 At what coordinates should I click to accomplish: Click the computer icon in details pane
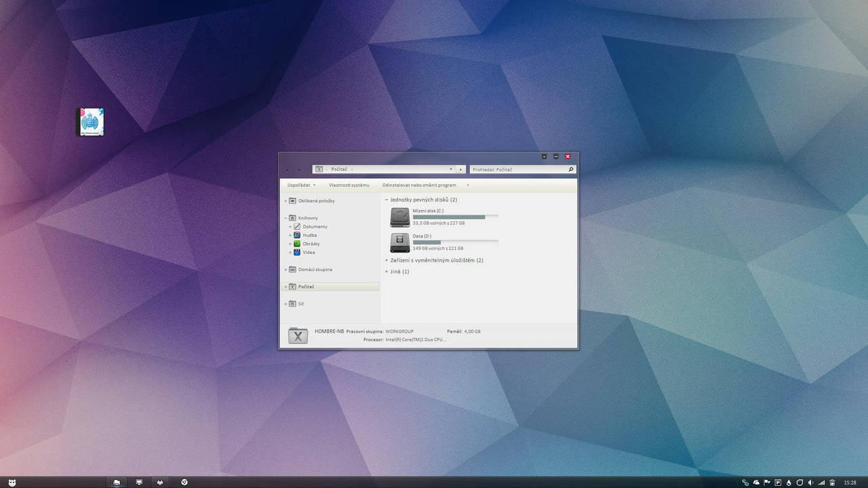pos(298,335)
